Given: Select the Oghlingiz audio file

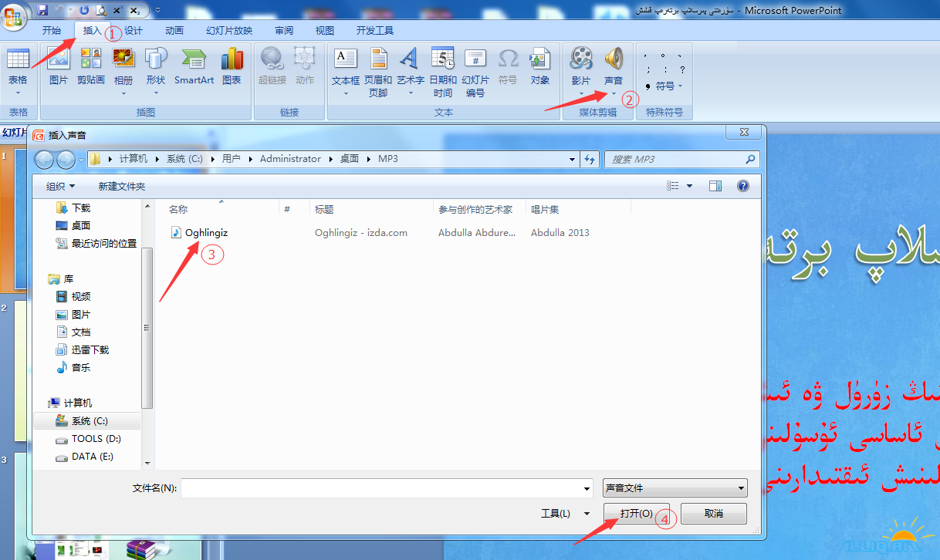Looking at the screenshot, I should (x=205, y=232).
